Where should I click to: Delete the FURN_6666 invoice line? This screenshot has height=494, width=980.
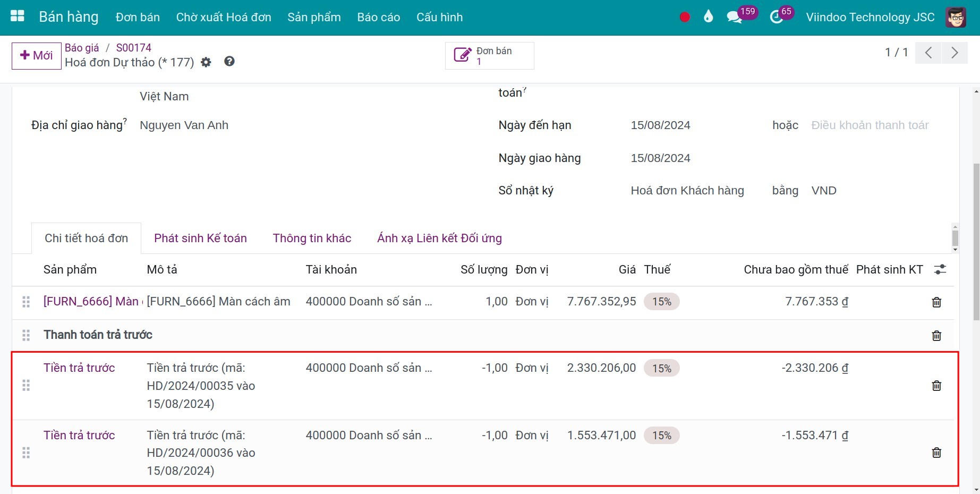click(936, 302)
